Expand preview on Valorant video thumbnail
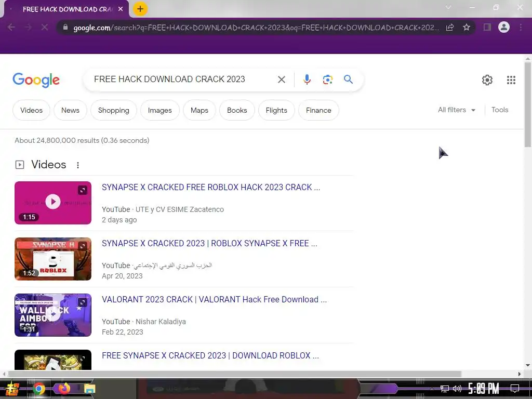The height and width of the screenshot is (399, 532). click(83, 302)
